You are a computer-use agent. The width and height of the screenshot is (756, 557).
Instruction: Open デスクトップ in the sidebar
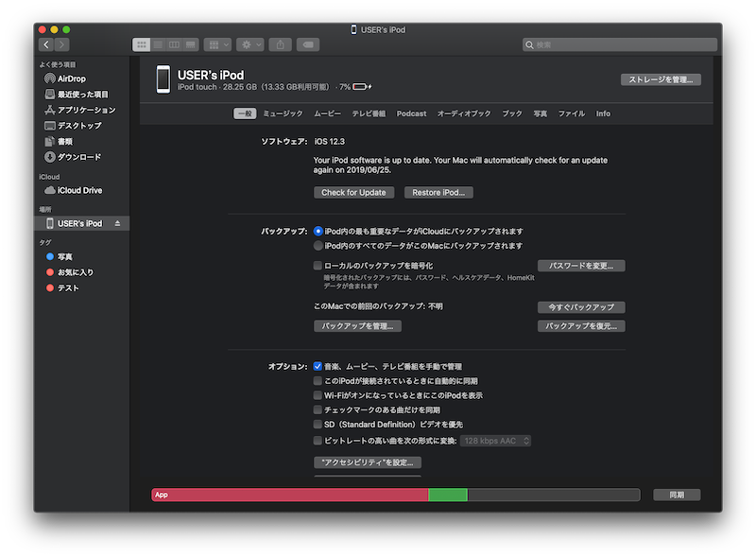tap(82, 126)
